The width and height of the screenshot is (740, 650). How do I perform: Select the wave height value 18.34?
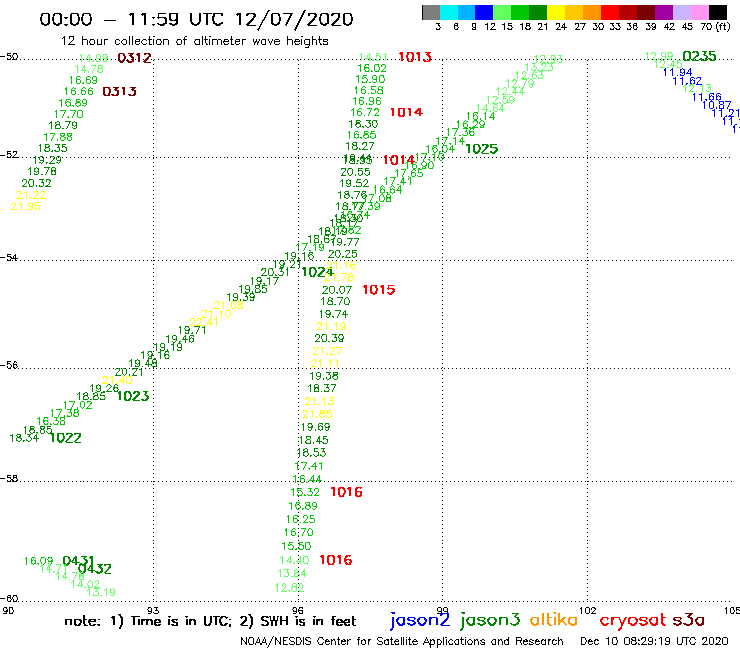pyautogui.click(x=24, y=438)
